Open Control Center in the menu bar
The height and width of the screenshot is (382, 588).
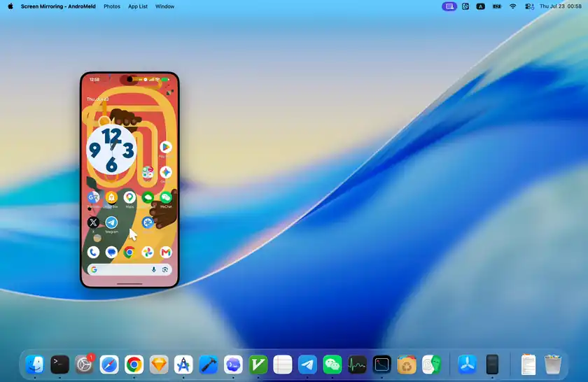529,6
